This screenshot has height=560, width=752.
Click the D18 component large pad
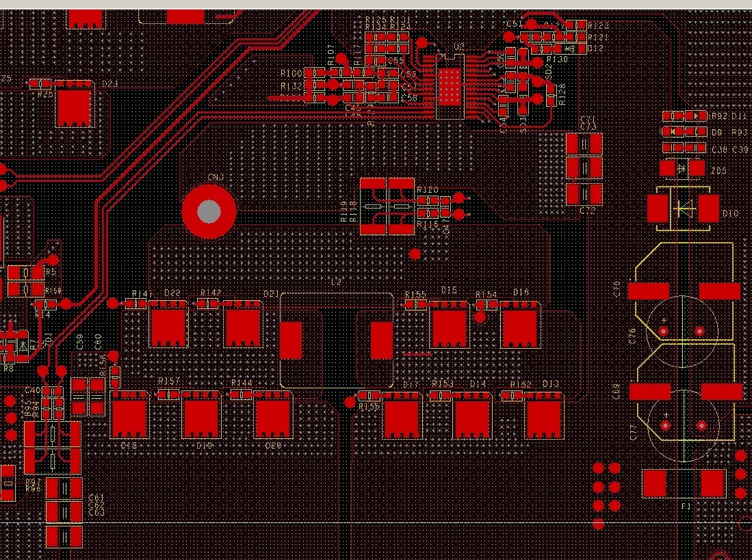tap(129, 418)
